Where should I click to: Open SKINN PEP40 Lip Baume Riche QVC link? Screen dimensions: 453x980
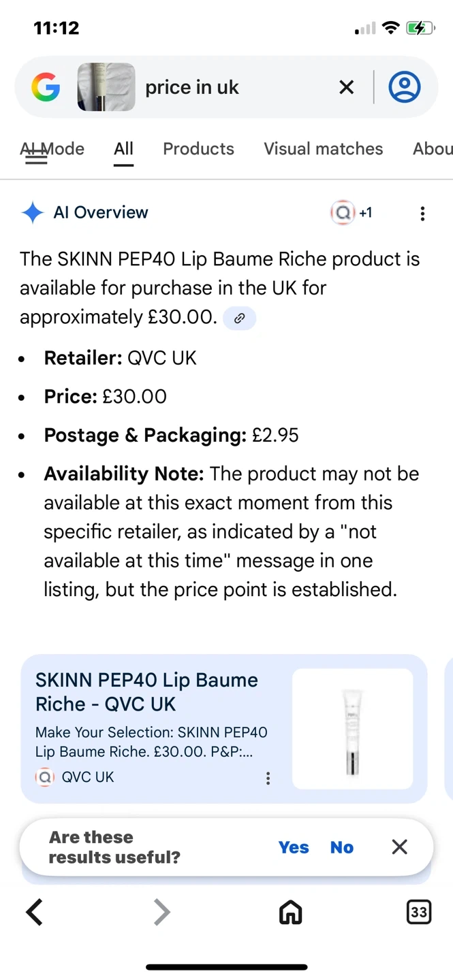(x=146, y=691)
